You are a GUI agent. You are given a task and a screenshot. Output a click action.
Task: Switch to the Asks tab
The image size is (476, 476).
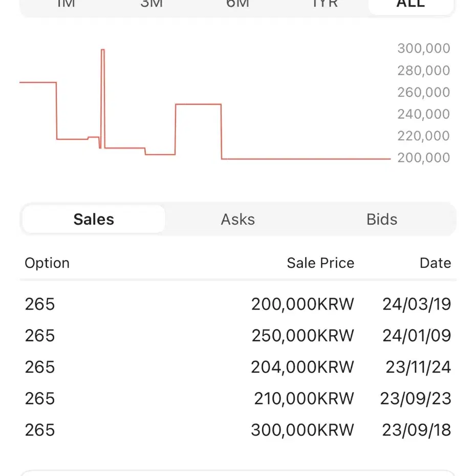click(237, 219)
